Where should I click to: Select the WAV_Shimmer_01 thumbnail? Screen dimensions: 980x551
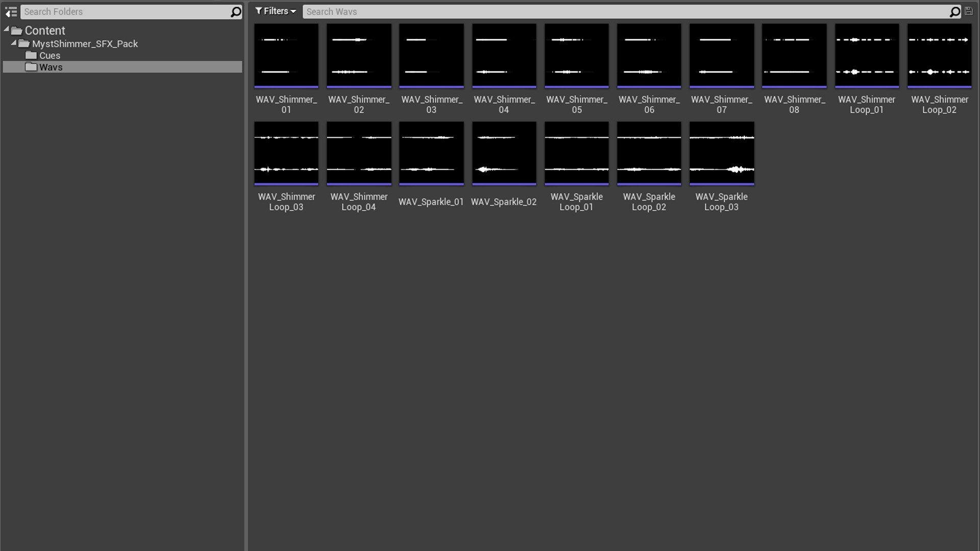pos(286,56)
